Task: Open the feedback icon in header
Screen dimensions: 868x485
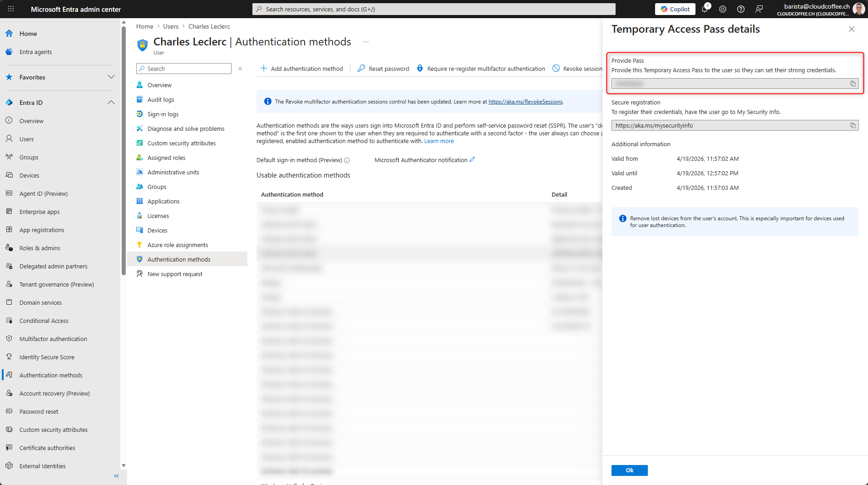Action: (759, 9)
